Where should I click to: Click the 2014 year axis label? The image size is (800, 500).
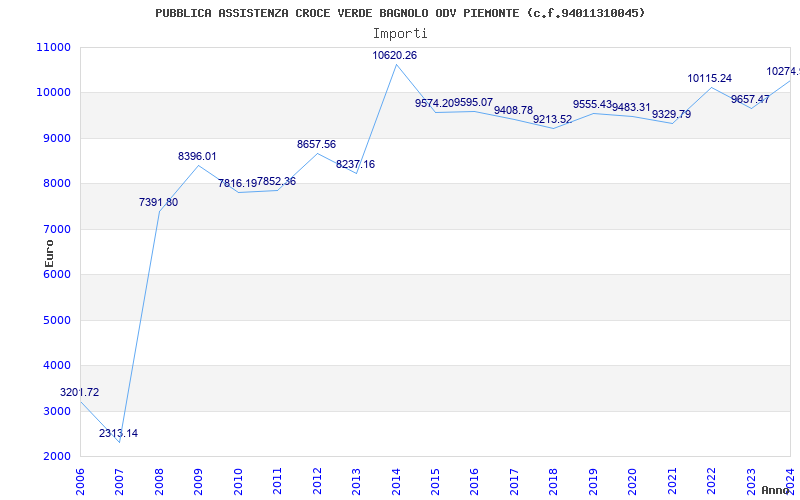(x=396, y=481)
